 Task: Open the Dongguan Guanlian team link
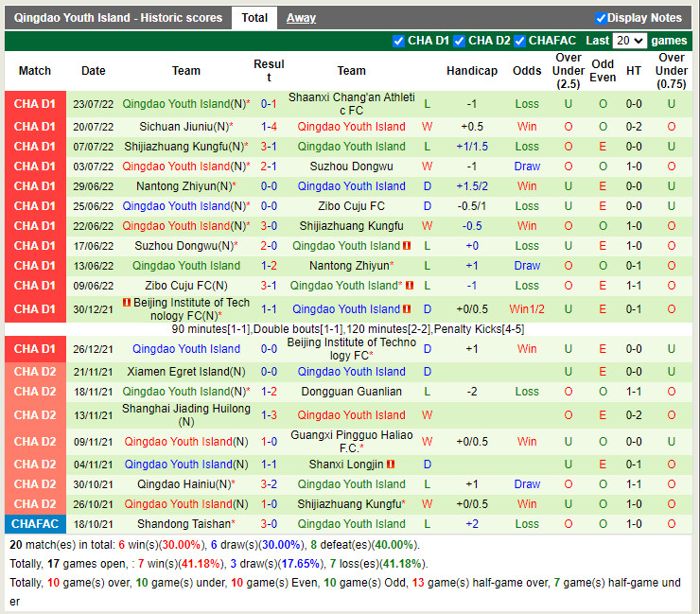351,392
